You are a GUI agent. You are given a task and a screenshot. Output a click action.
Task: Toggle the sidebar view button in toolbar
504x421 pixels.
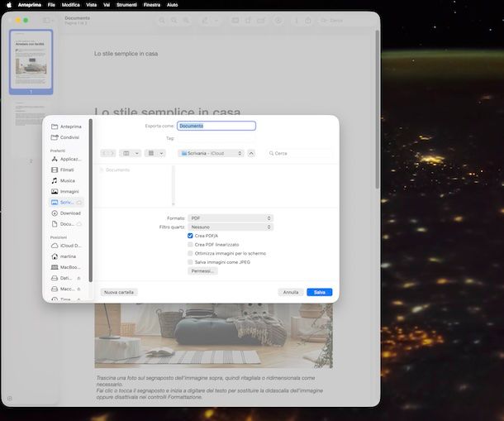click(x=48, y=21)
